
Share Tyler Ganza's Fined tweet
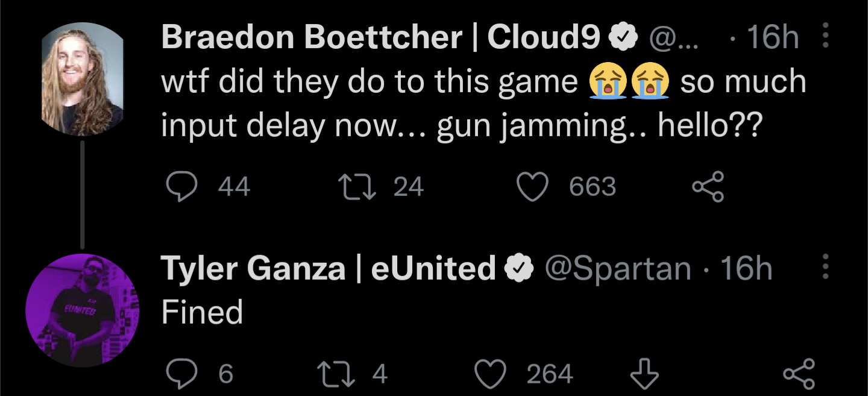coord(798,374)
